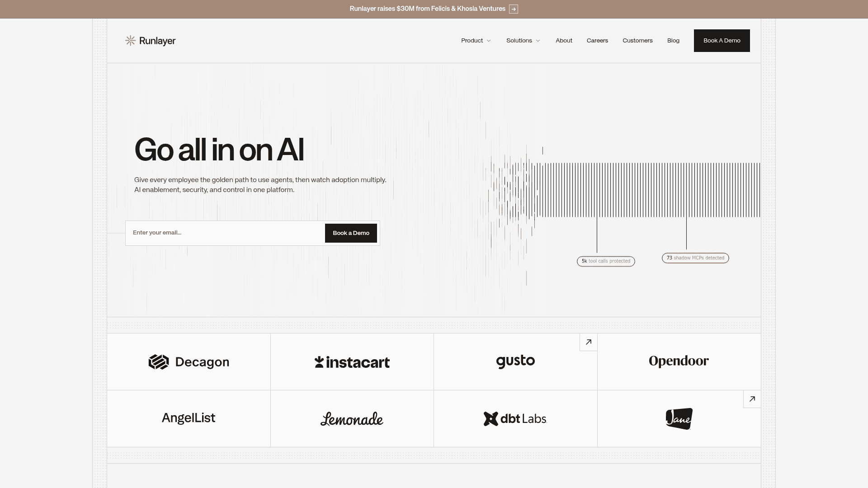Screen dimensions: 868x488
Task: Open the announcement banner arrow icon
Action: click(x=514, y=9)
